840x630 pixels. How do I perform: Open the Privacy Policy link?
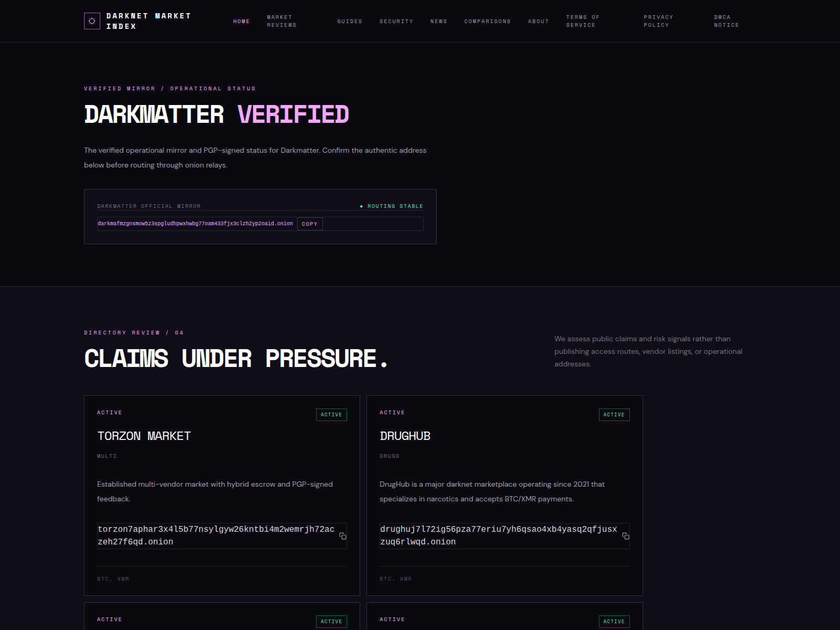click(x=658, y=21)
